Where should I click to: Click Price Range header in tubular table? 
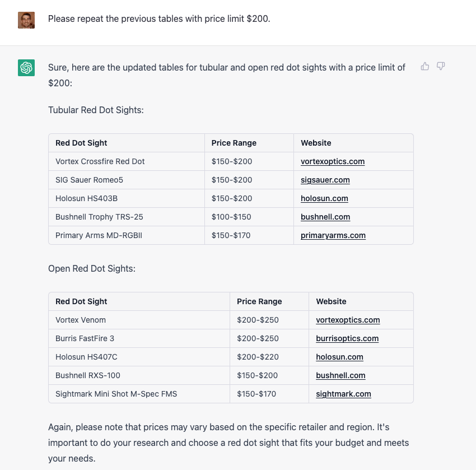click(x=234, y=143)
